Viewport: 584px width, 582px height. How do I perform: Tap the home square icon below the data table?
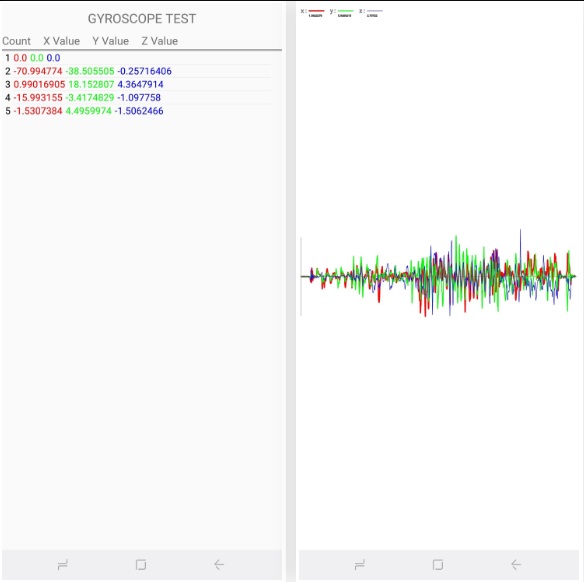click(141, 565)
